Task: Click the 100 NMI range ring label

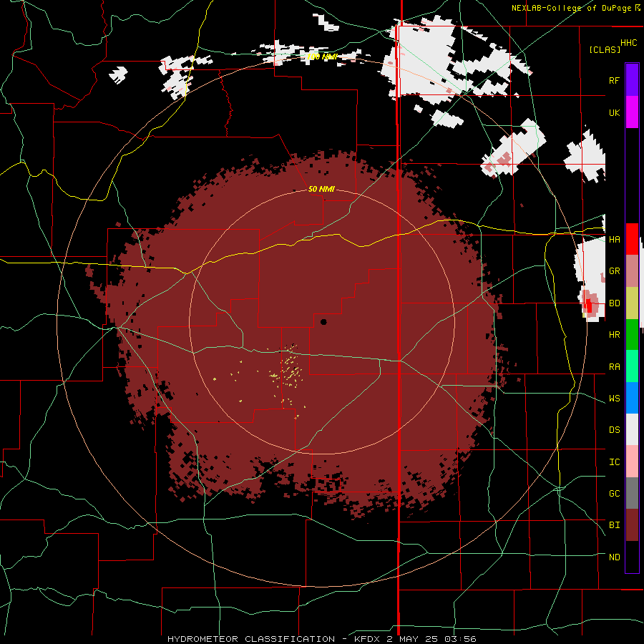Action: (322, 57)
